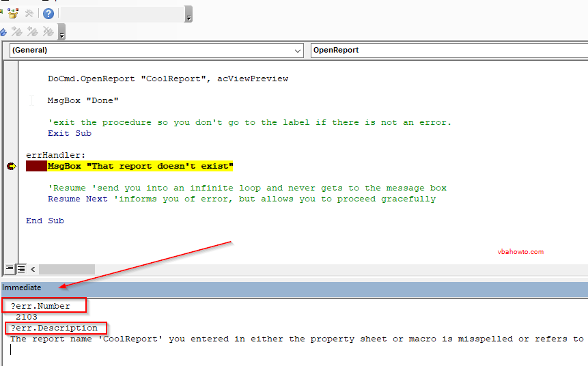Open the Standard toolbar options arrow

click(x=188, y=14)
